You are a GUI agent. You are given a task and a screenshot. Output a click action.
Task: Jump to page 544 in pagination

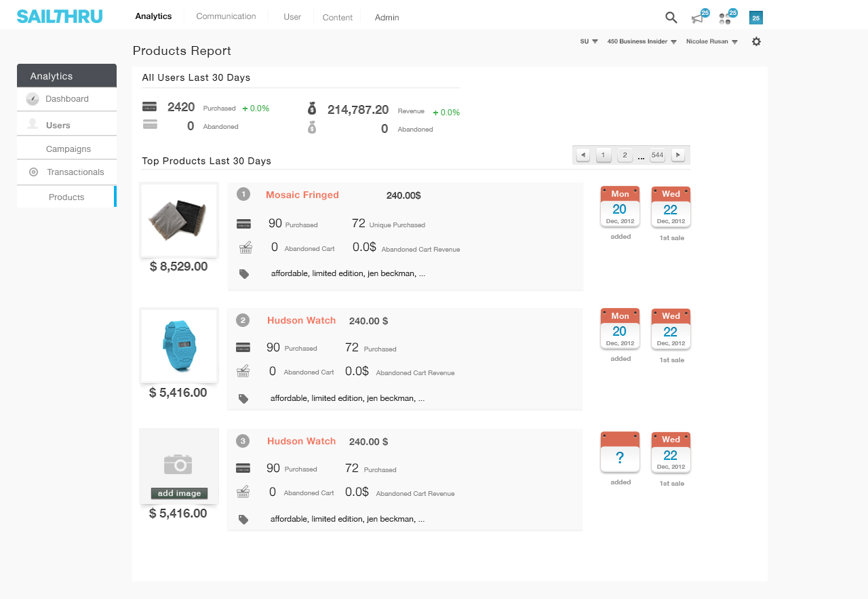click(x=657, y=155)
